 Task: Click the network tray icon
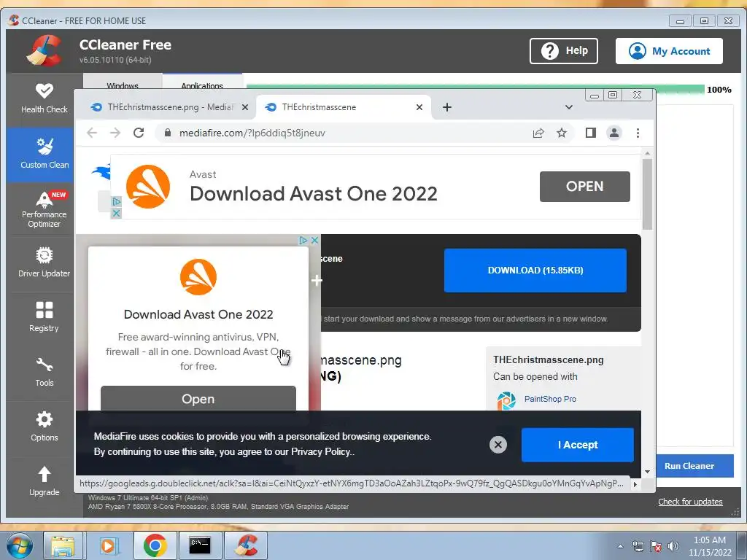pos(638,546)
